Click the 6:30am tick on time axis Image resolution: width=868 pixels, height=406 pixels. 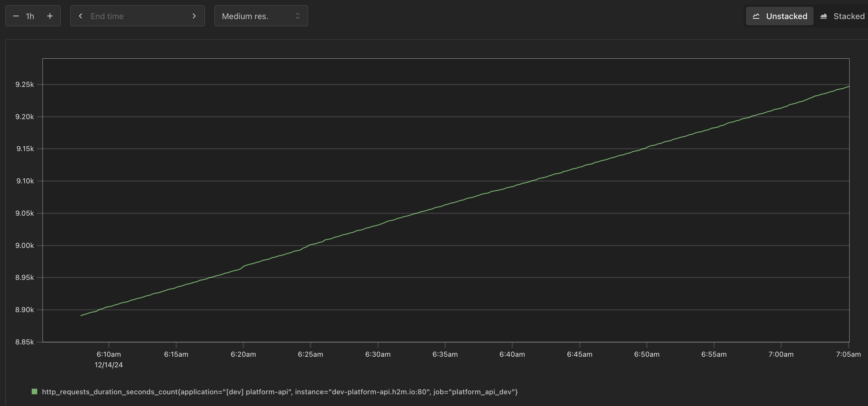378,354
